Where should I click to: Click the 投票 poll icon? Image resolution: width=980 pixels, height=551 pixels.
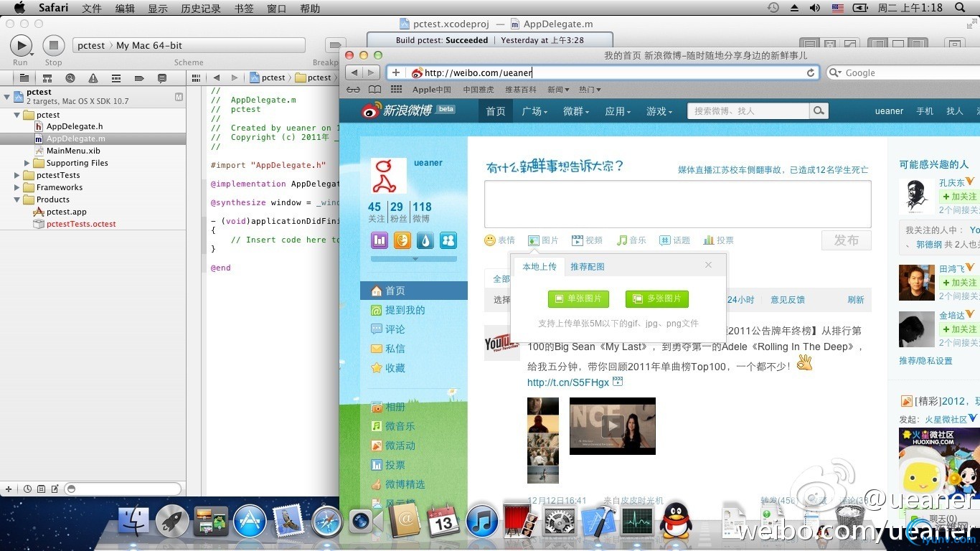(709, 240)
